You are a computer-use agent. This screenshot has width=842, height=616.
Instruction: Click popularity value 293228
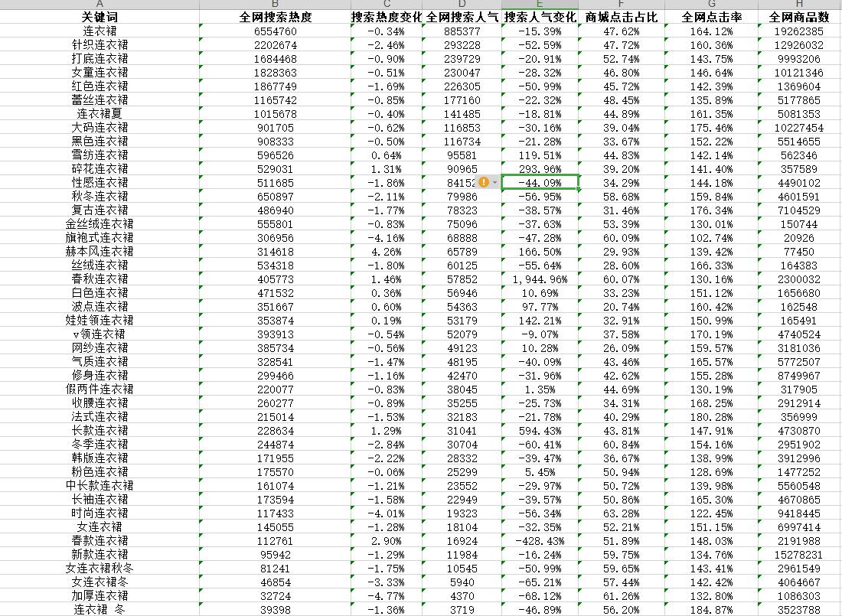pyautogui.click(x=462, y=45)
